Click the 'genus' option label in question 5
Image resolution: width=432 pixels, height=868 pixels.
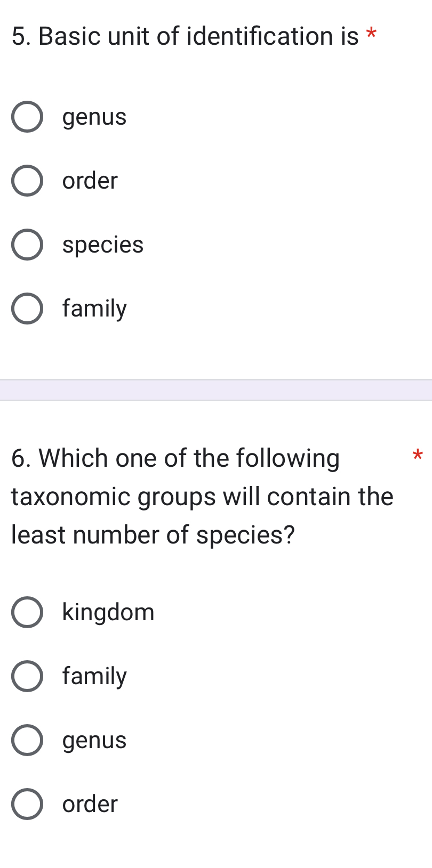click(x=94, y=117)
